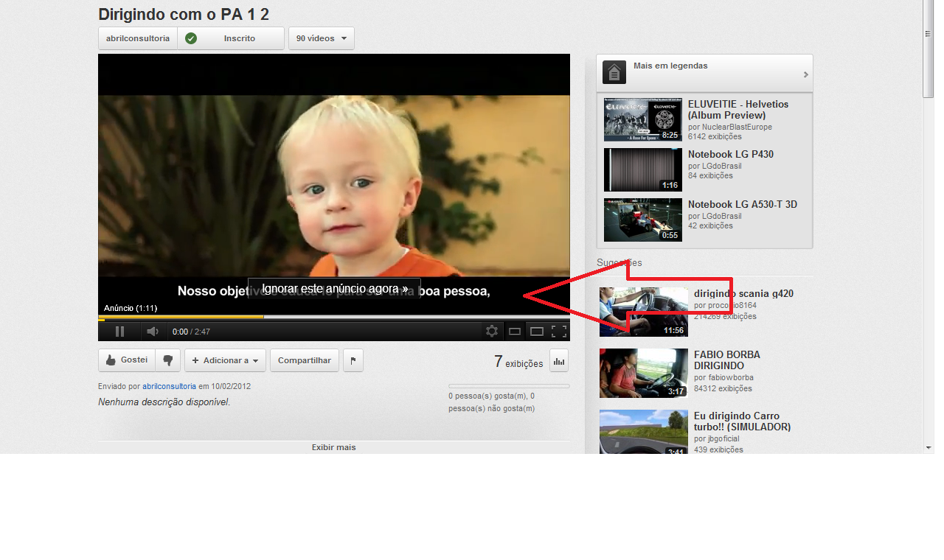
Task: Mute the video volume
Action: coord(151,332)
